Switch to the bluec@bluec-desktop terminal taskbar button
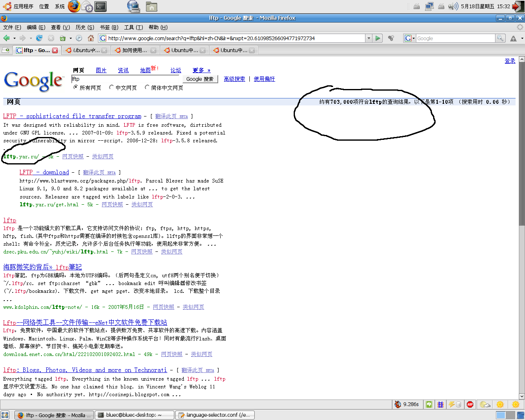The height and width of the screenshot is (420, 525). (135, 415)
